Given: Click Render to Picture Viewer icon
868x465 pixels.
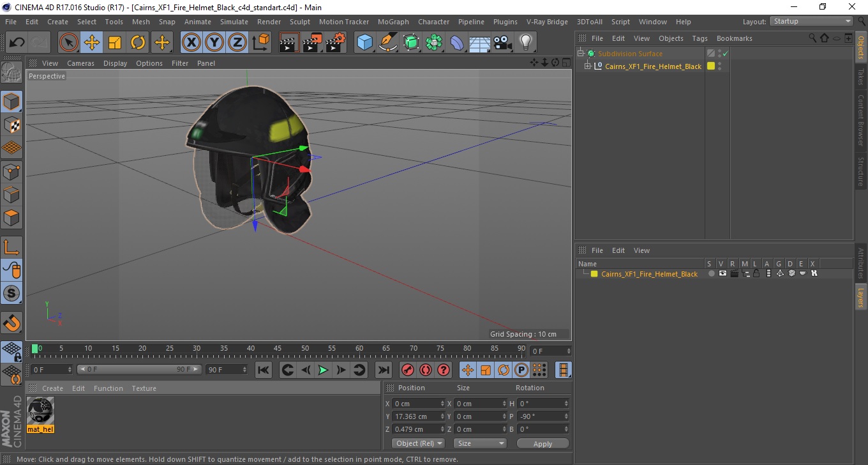Looking at the screenshot, I should (x=312, y=43).
